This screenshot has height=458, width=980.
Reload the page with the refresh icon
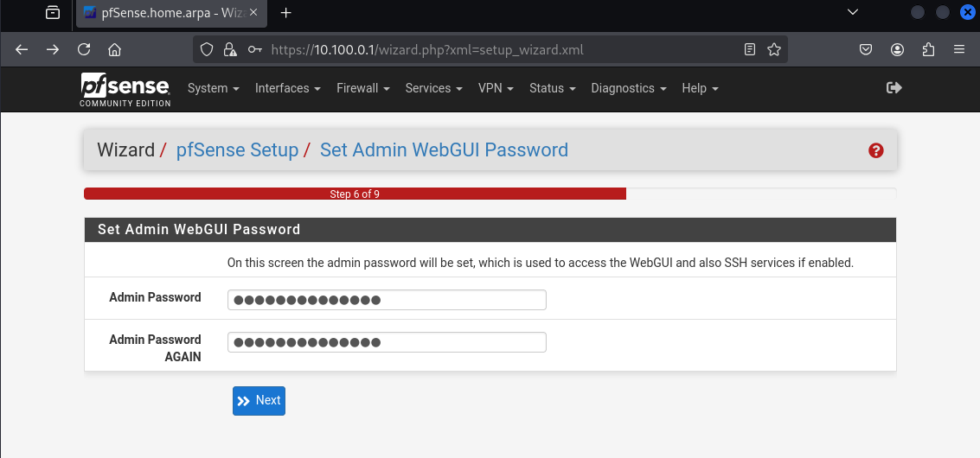[x=84, y=49]
